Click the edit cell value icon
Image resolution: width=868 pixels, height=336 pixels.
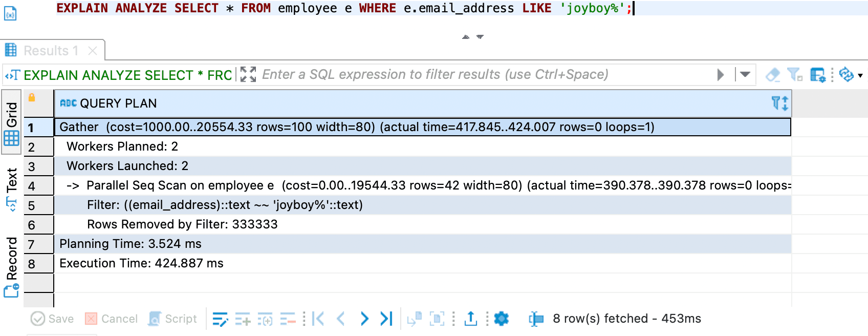click(x=220, y=319)
